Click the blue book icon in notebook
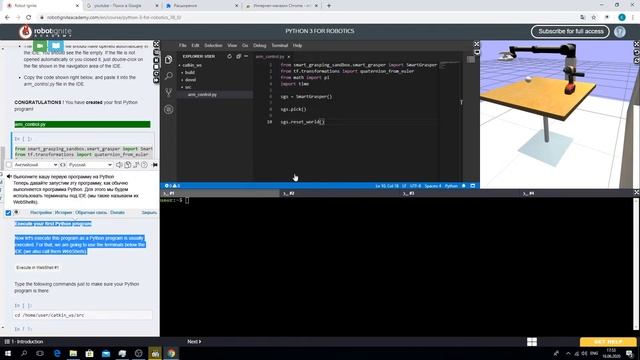The height and width of the screenshot is (360, 640). (56, 46)
